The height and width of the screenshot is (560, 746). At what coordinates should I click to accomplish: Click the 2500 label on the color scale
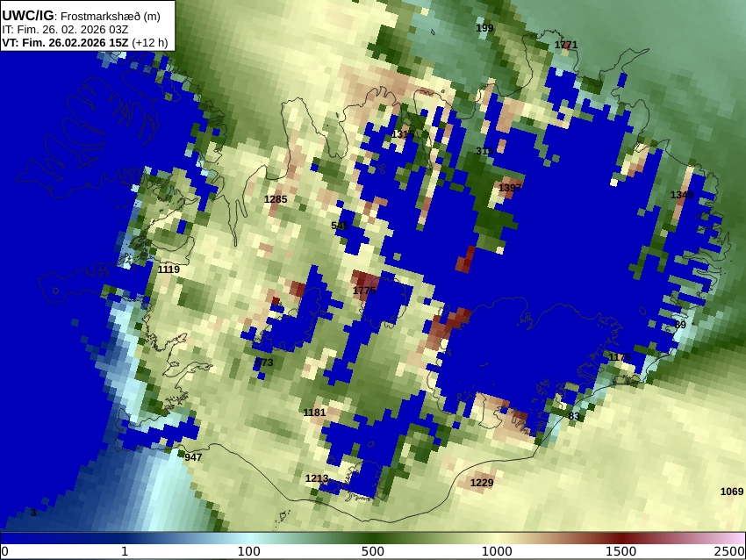730,552
